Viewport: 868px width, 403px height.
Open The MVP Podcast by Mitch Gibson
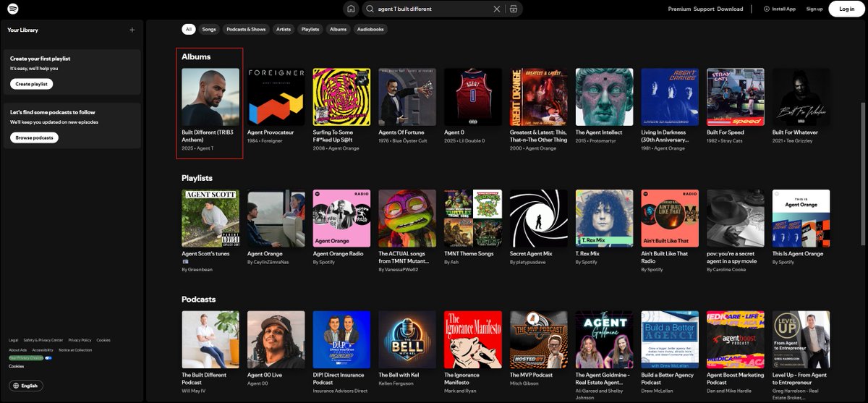click(539, 340)
